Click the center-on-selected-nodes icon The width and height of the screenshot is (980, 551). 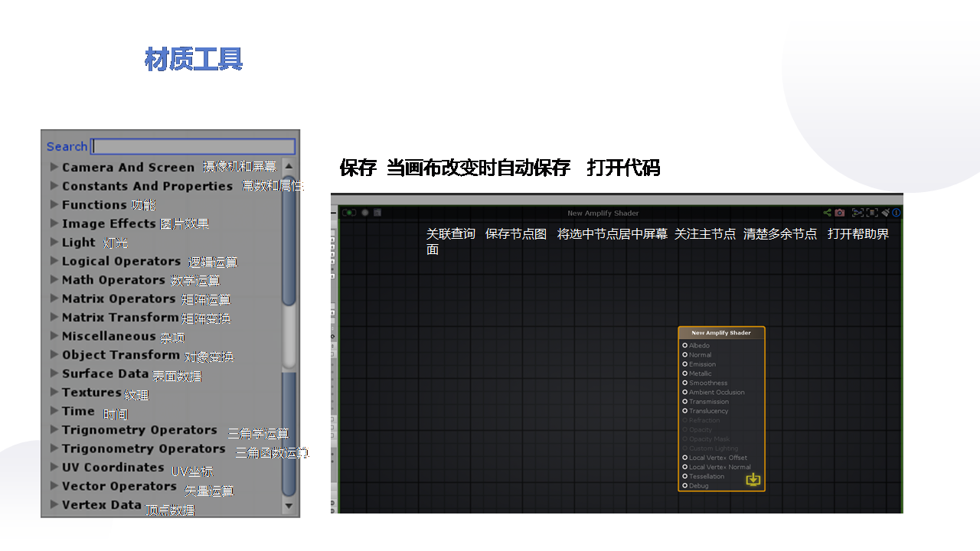coord(857,213)
